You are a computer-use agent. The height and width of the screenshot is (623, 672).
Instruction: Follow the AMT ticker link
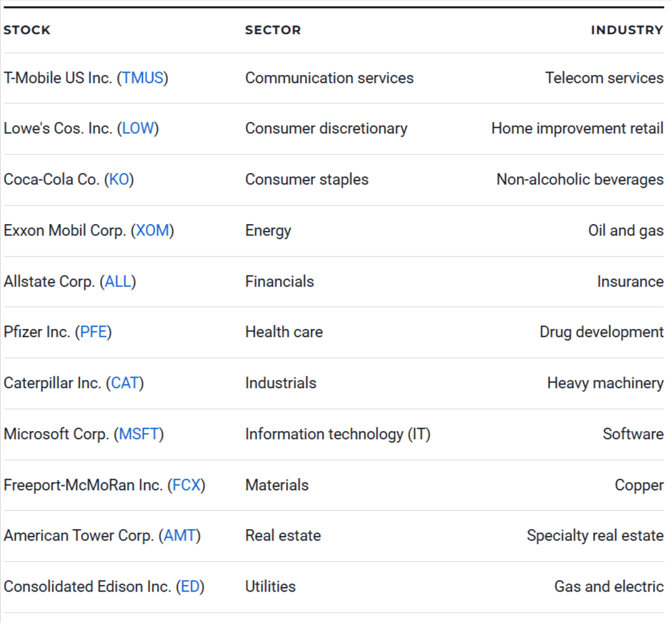click(x=180, y=536)
